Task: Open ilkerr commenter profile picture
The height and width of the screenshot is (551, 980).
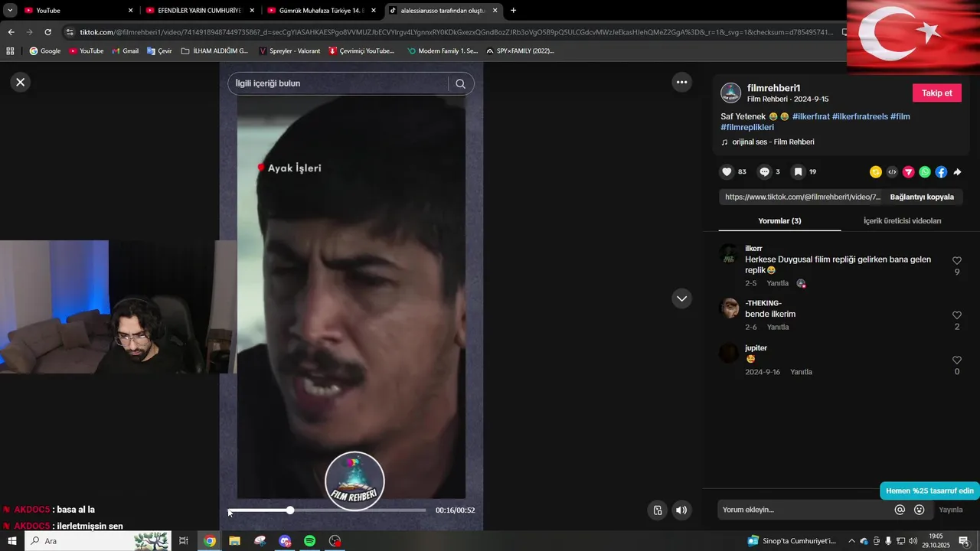Action: [730, 255]
